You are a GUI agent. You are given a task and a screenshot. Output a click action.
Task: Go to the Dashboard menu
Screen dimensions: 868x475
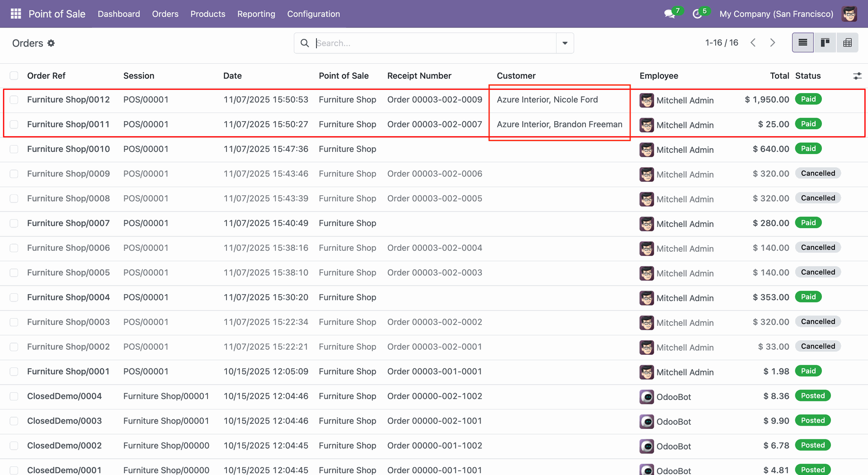pos(119,14)
